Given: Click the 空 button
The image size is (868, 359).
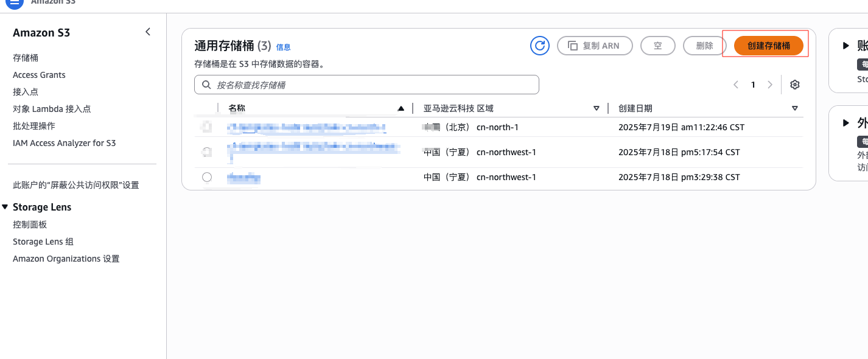Looking at the screenshot, I should 657,46.
